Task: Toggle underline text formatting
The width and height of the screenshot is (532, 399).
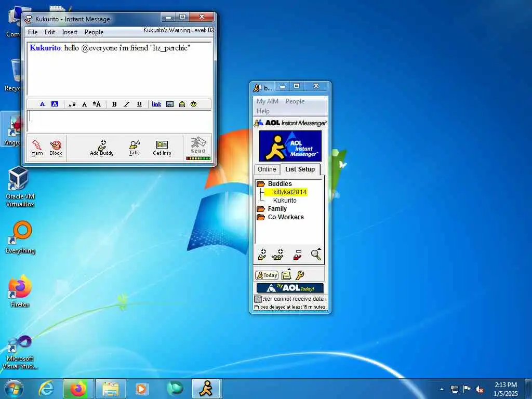Action: (x=139, y=104)
